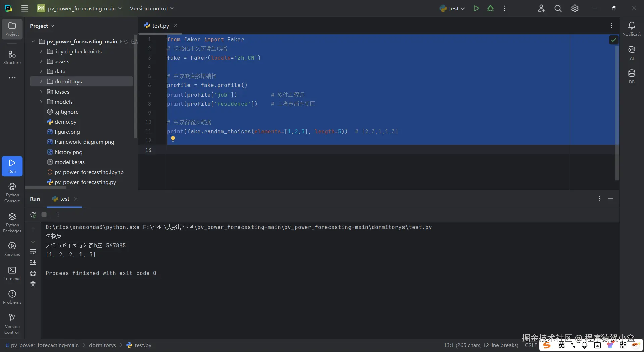Image resolution: width=644 pixels, height=352 pixels.
Task: Toggle scroll to end in console
Action: coord(33,262)
